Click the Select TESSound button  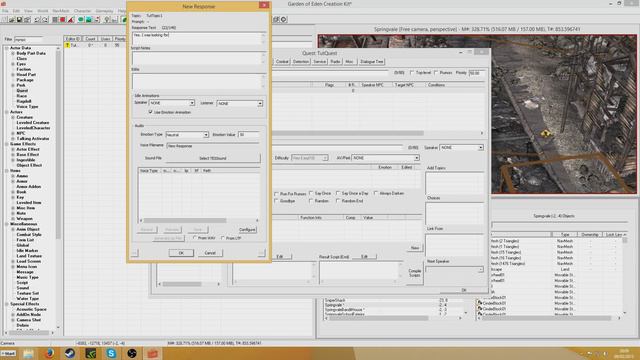tap(213, 158)
